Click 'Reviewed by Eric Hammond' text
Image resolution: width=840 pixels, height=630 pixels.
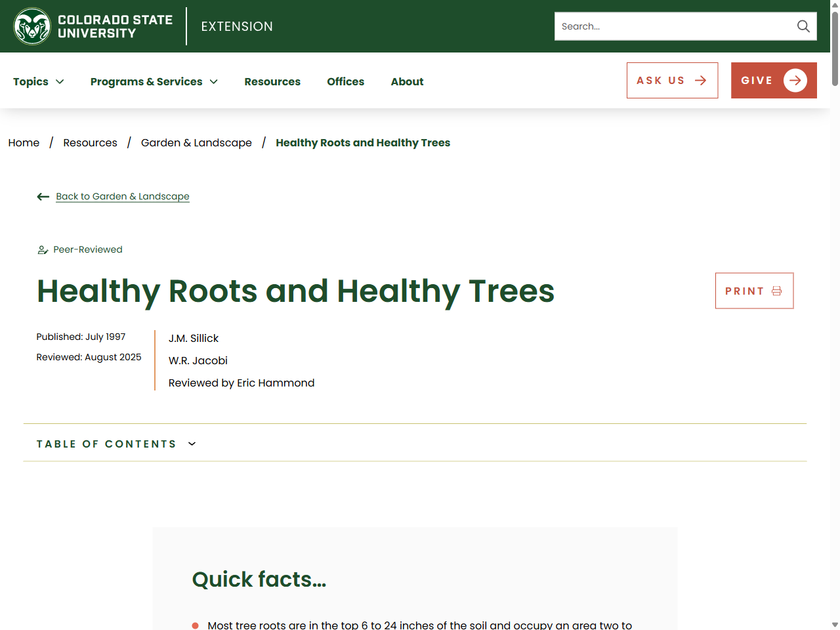241,383
